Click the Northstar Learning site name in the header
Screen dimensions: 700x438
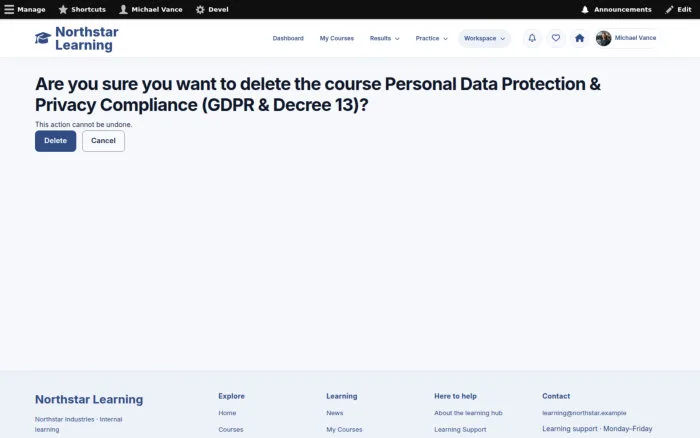tap(87, 38)
